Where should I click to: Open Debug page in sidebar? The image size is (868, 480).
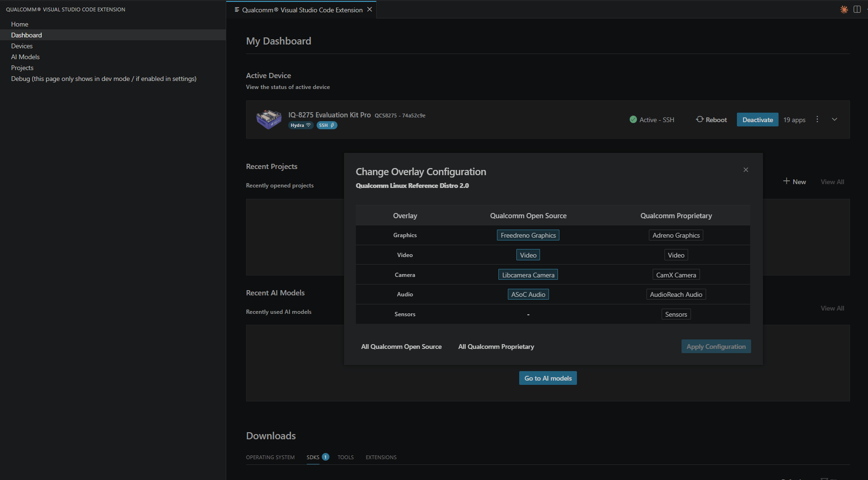click(x=113, y=79)
